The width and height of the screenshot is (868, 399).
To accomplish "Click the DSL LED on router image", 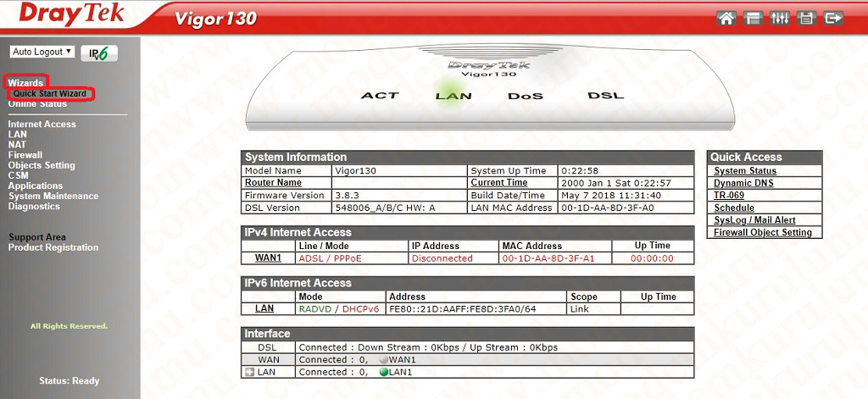I will [x=605, y=96].
